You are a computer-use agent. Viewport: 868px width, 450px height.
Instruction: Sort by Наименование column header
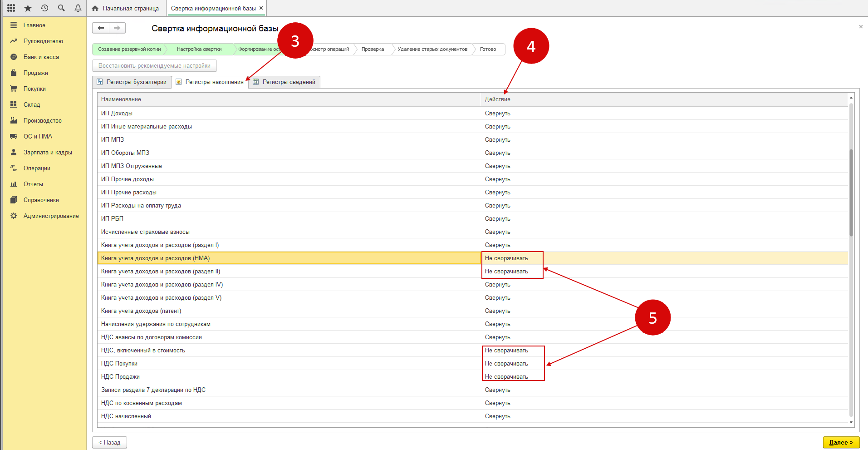coord(289,99)
